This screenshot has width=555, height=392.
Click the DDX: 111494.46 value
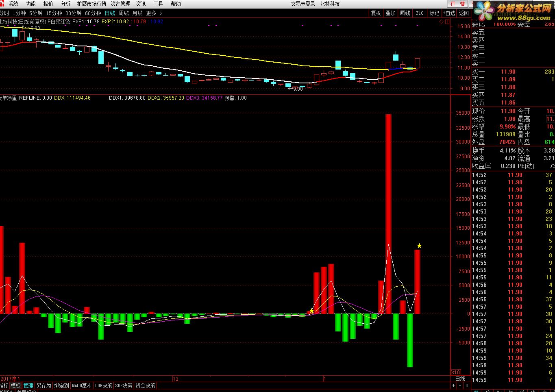click(72, 98)
